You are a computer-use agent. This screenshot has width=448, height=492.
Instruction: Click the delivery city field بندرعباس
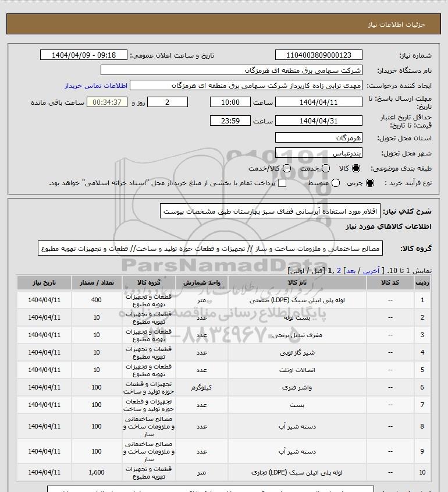tap(318, 153)
